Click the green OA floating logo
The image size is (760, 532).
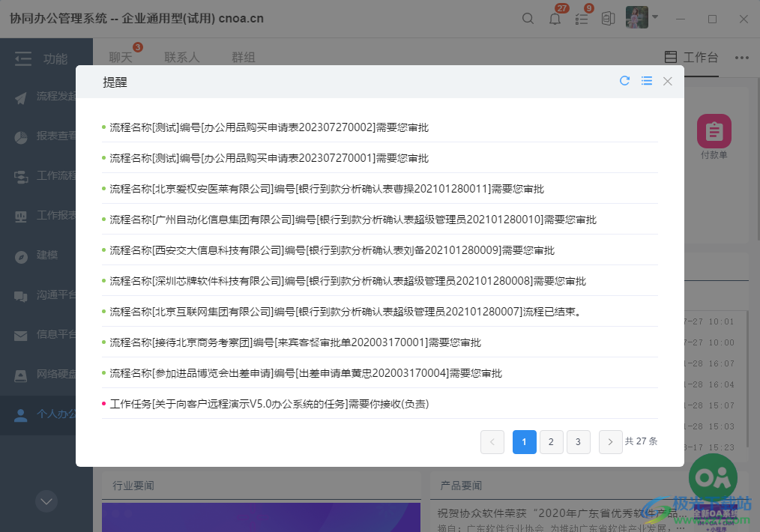[x=713, y=478]
